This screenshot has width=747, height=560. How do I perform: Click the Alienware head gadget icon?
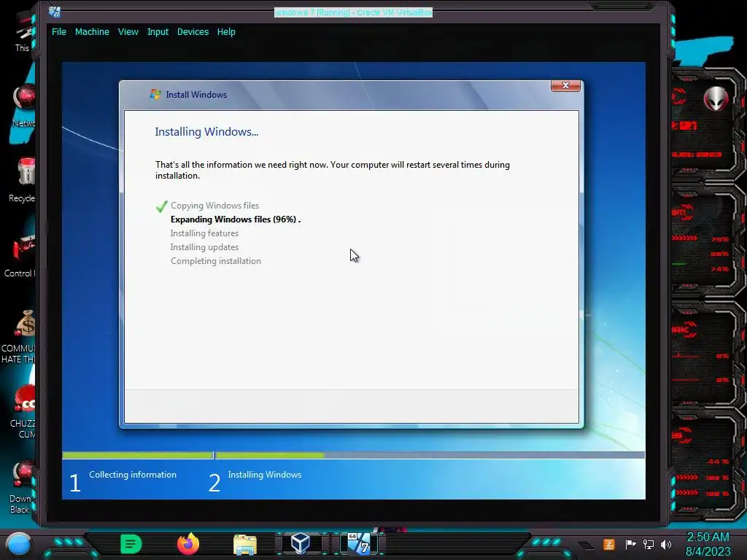click(716, 98)
